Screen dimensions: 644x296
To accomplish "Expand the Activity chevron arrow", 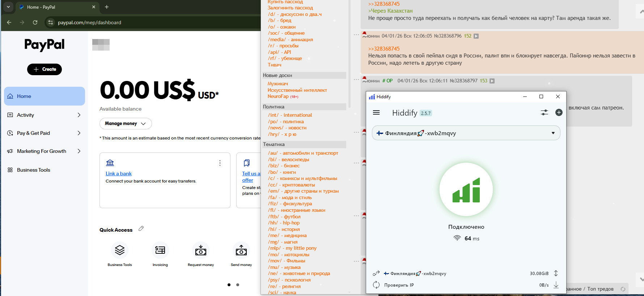I will pyautogui.click(x=79, y=115).
